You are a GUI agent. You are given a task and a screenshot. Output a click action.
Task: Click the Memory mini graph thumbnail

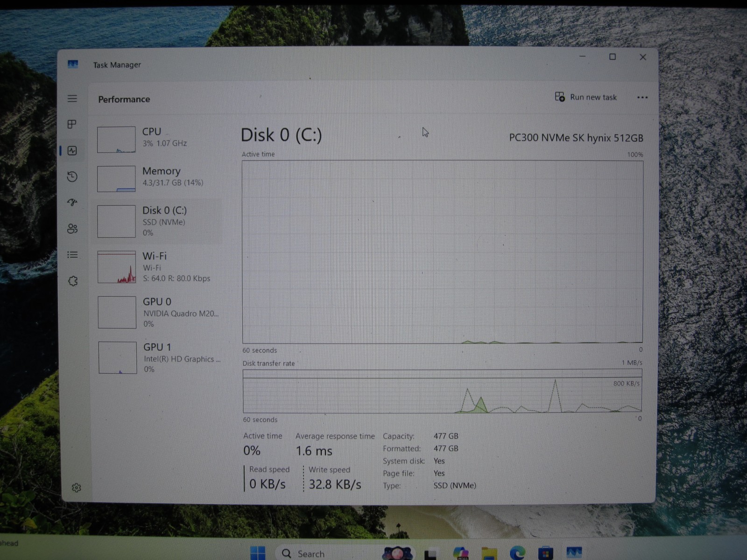point(116,179)
